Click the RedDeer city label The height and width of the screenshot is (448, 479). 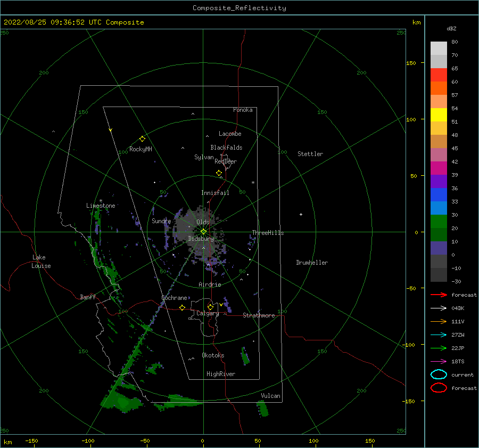[226, 161]
